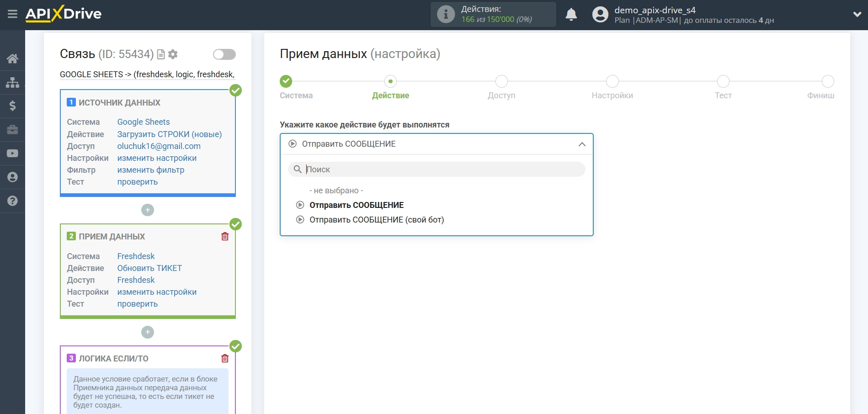Delete the ПРИЕМ ДАННЫХ block with trash icon
Viewport: 868px width, 414px height.
pos(225,236)
